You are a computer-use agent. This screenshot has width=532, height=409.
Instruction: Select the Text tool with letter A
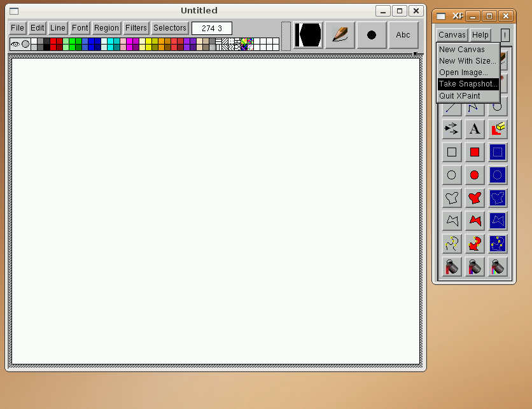coord(475,129)
